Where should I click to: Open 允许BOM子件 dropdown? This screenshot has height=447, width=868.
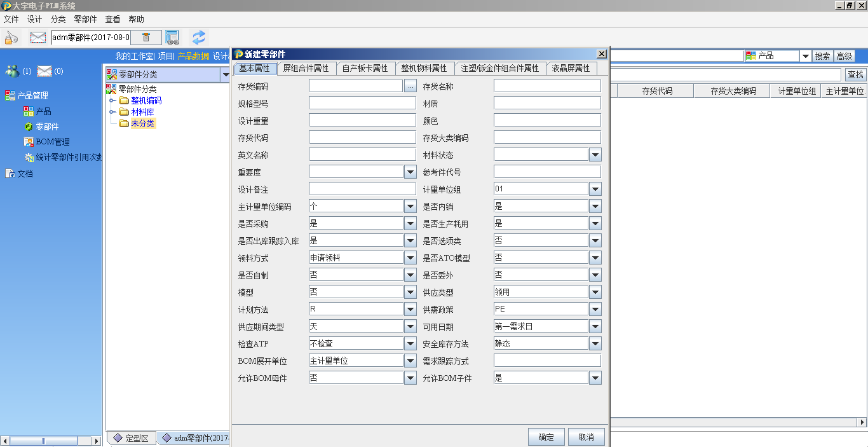click(x=595, y=378)
